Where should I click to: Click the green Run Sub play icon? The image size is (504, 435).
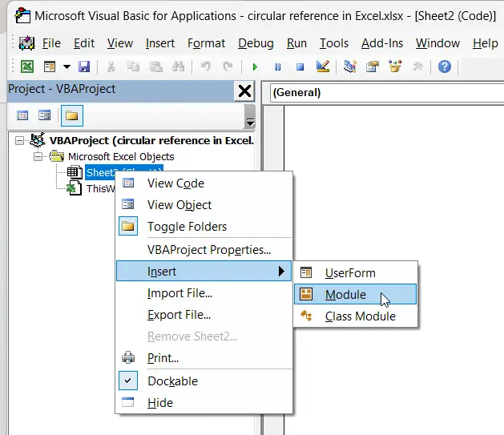(256, 66)
